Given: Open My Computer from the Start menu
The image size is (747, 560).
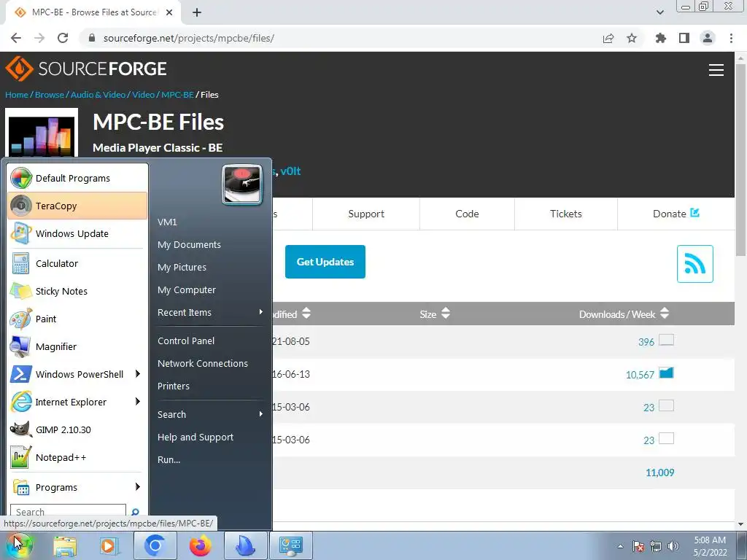Looking at the screenshot, I should (x=187, y=289).
